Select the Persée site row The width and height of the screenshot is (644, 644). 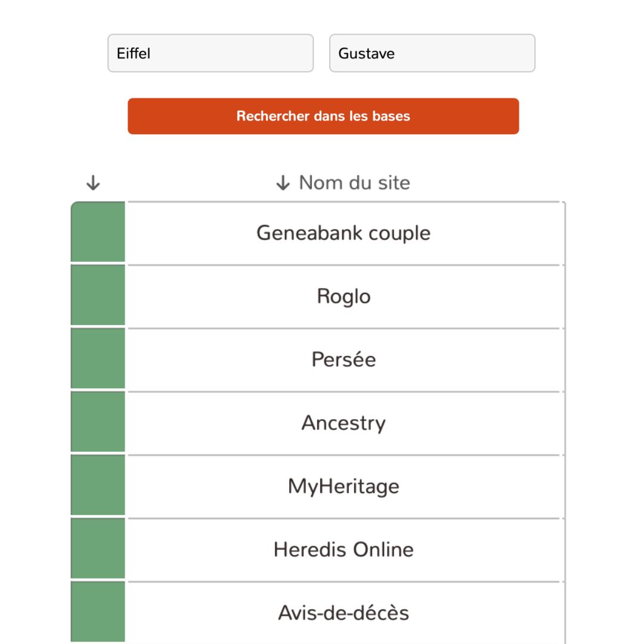(x=343, y=360)
